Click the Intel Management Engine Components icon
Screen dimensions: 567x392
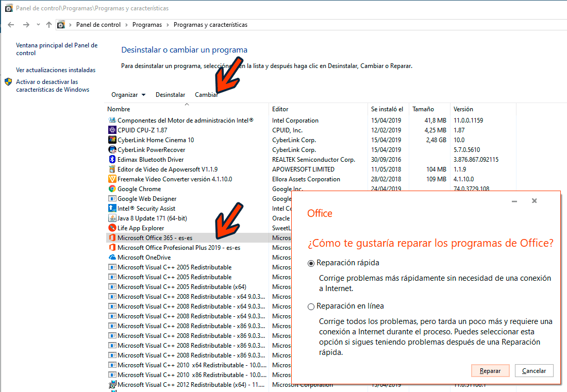[x=112, y=121]
